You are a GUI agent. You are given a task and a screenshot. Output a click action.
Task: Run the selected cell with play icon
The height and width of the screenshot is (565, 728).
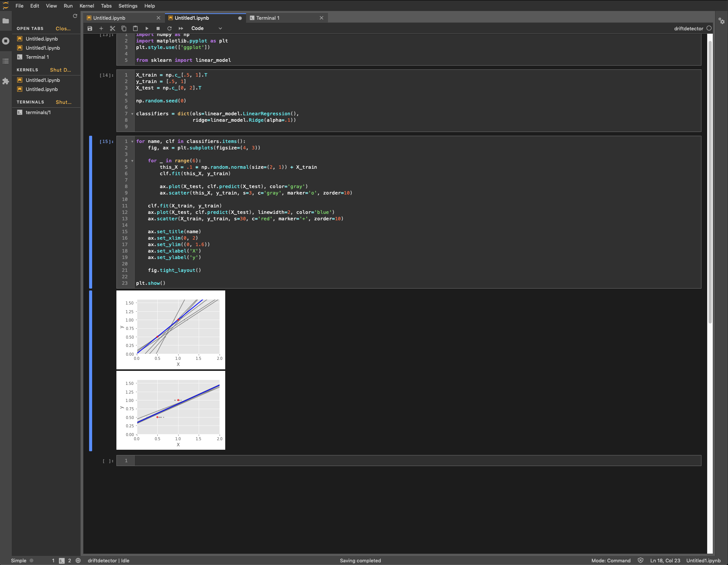click(147, 28)
